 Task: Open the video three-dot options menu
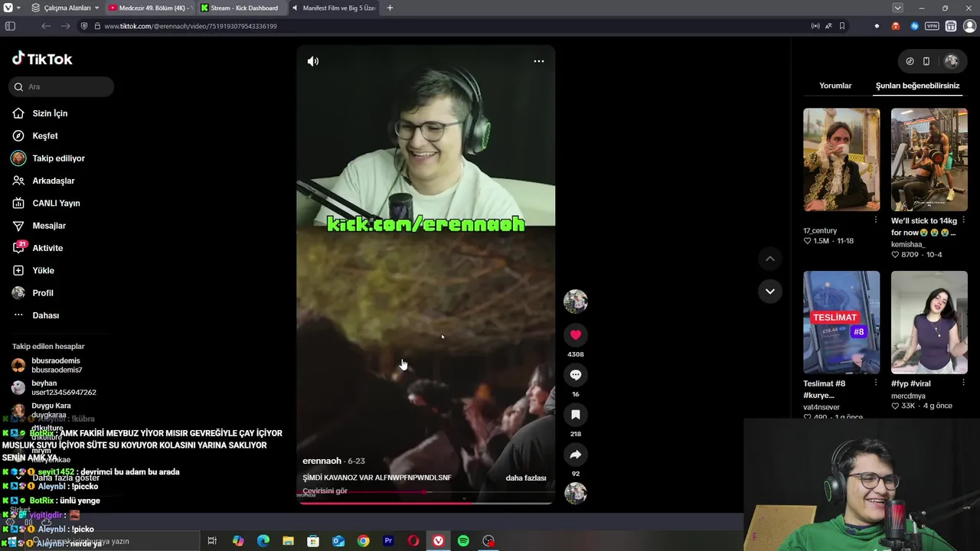tap(539, 61)
